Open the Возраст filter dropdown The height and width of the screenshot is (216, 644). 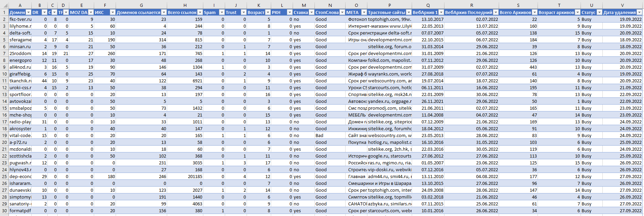(x=268, y=12)
